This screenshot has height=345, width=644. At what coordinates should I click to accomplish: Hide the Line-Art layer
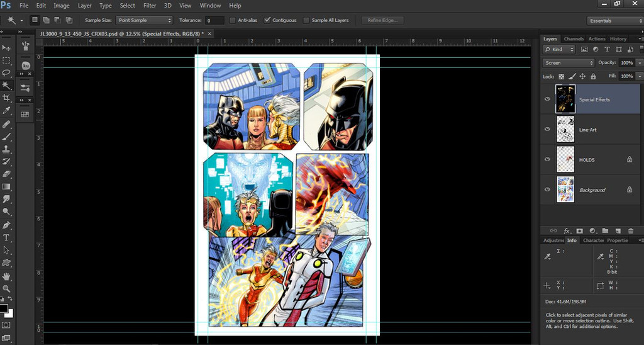click(x=547, y=129)
